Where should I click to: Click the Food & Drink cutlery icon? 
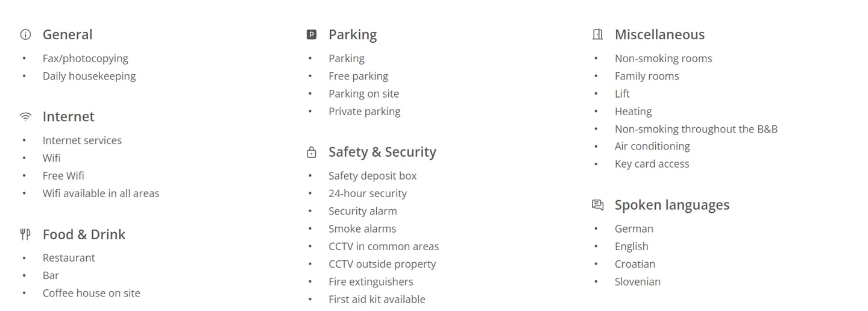[25, 234]
